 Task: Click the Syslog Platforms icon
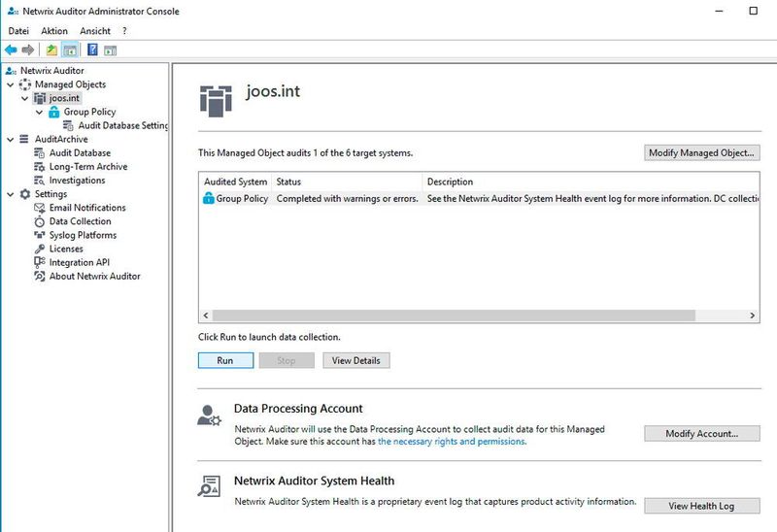coord(39,235)
